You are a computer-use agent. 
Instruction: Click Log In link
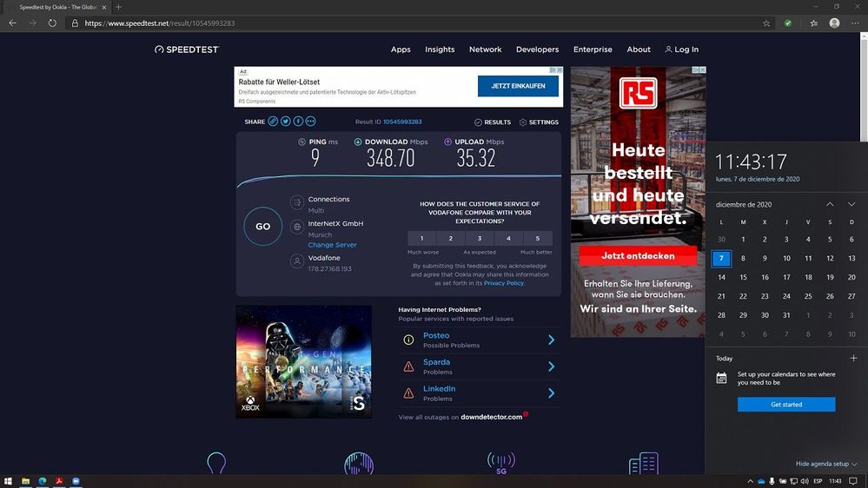(x=682, y=49)
